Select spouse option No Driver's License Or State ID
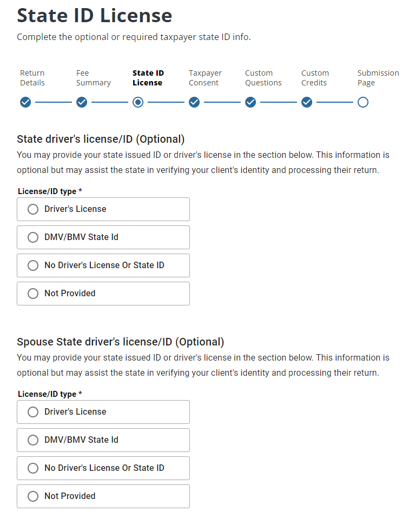Screen dimensions: 416x532 [33, 468]
